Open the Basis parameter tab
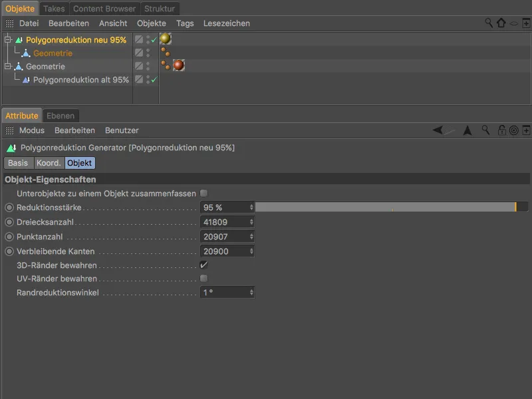 point(19,163)
